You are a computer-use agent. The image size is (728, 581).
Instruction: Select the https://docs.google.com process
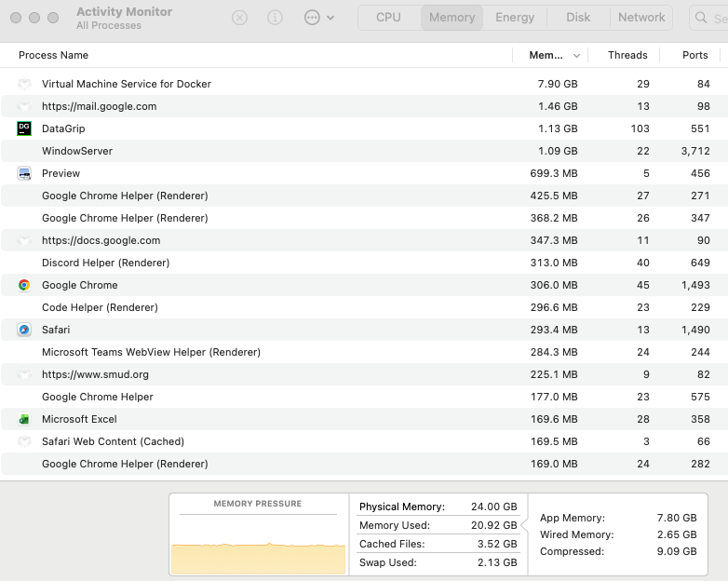tap(101, 240)
